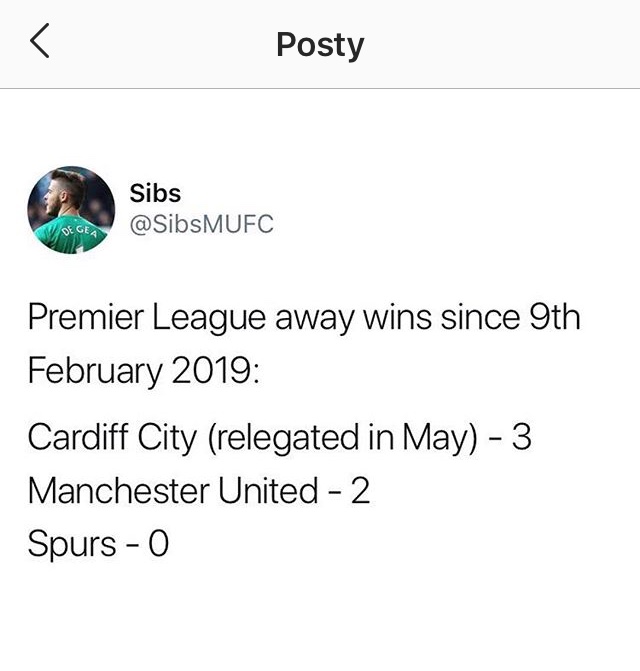This screenshot has width=640, height=671.
Task: Select the Premier League away wins text line
Action: pos(304,319)
